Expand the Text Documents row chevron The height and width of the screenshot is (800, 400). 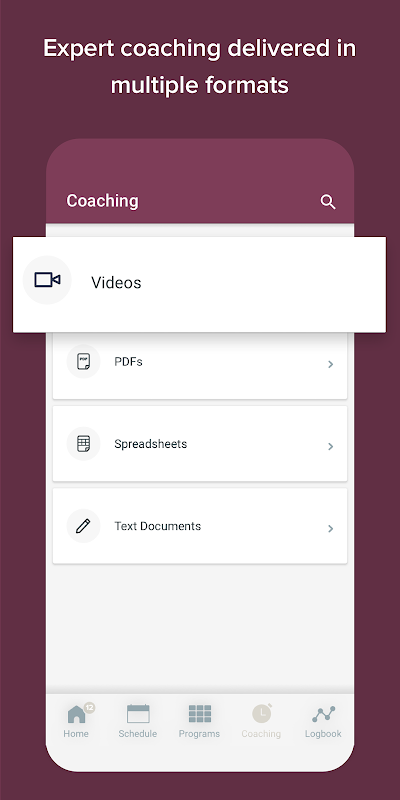click(331, 529)
